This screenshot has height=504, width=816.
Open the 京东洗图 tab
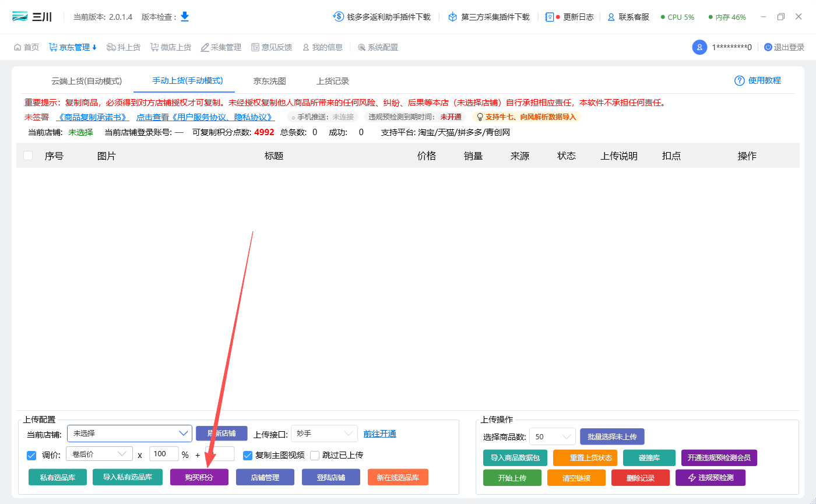[x=269, y=81]
